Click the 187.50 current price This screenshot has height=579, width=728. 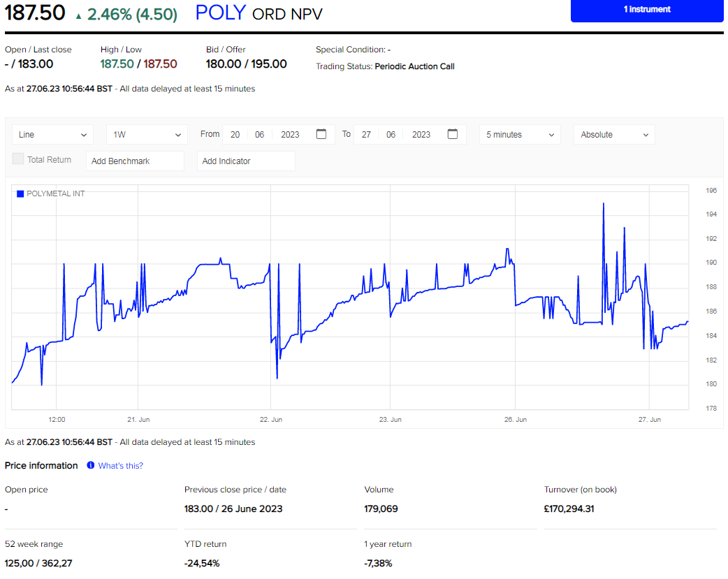point(35,12)
